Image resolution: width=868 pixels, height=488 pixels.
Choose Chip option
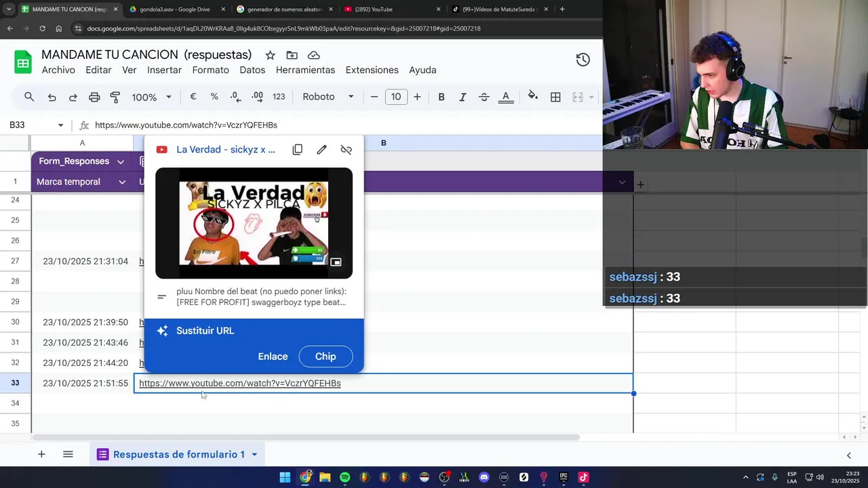pyautogui.click(x=325, y=357)
